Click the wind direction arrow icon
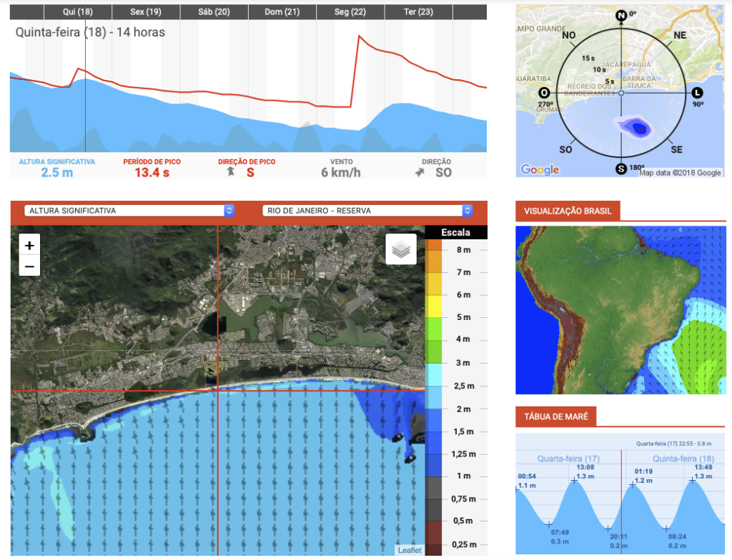The height and width of the screenshot is (560, 732). [420, 173]
